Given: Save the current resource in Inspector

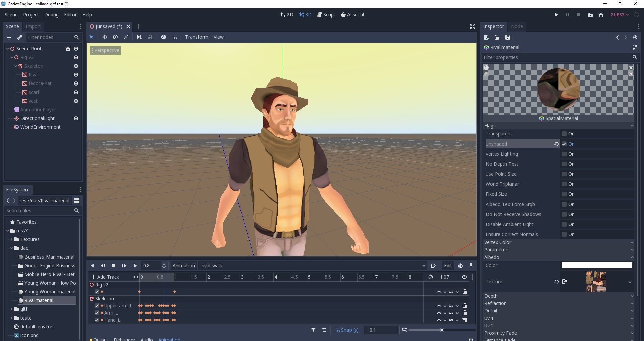Looking at the screenshot, I should [508, 37].
